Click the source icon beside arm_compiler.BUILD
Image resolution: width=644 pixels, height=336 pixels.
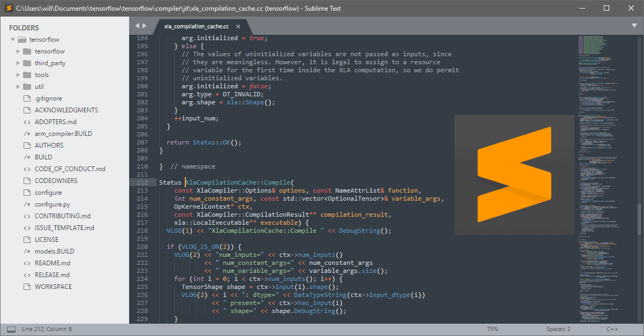(x=27, y=134)
